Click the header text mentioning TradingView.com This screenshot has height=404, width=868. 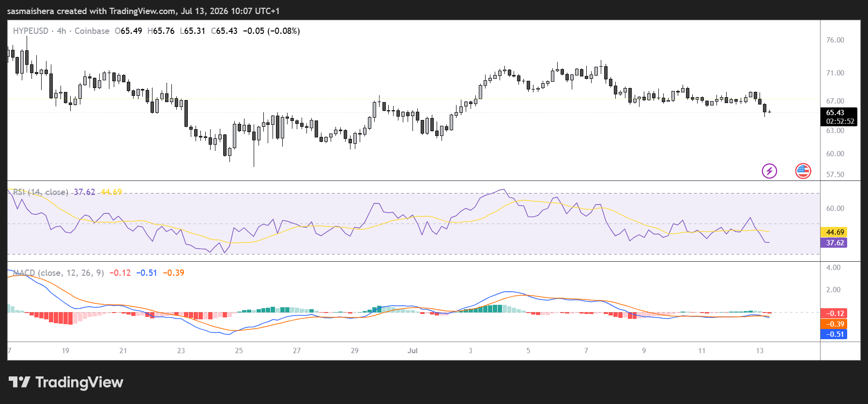(x=143, y=11)
